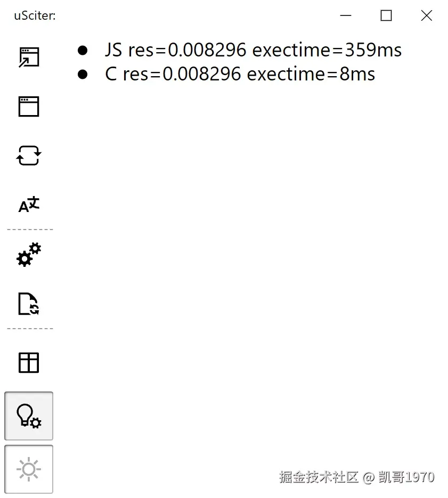Open settings via the double gears icon
This screenshot has width=448, height=498.
tap(29, 255)
